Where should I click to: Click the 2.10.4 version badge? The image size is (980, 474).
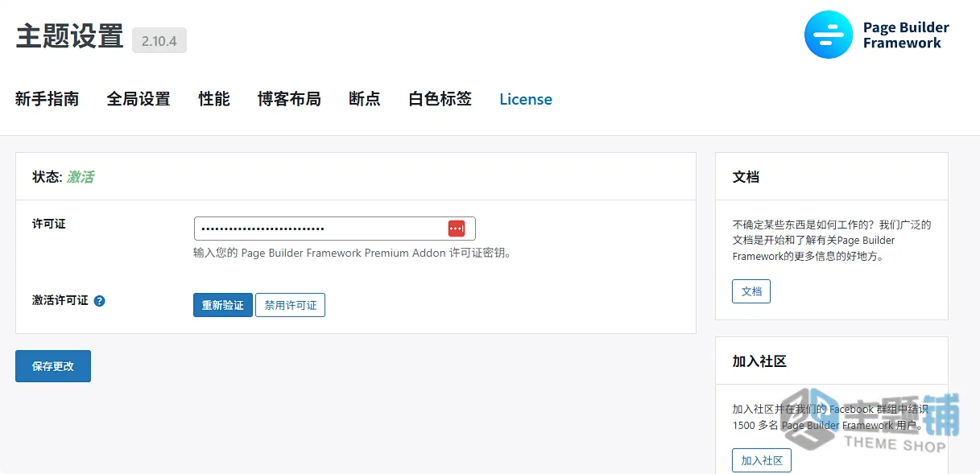coord(159,40)
